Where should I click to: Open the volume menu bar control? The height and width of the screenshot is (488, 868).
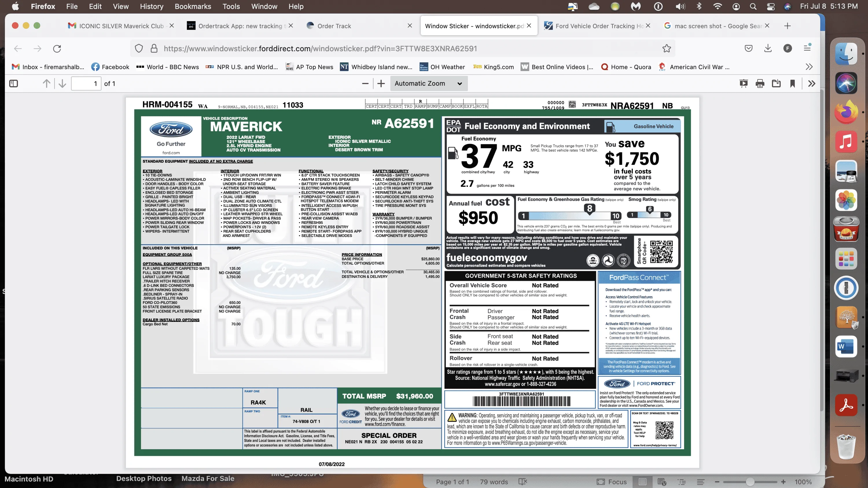680,6
